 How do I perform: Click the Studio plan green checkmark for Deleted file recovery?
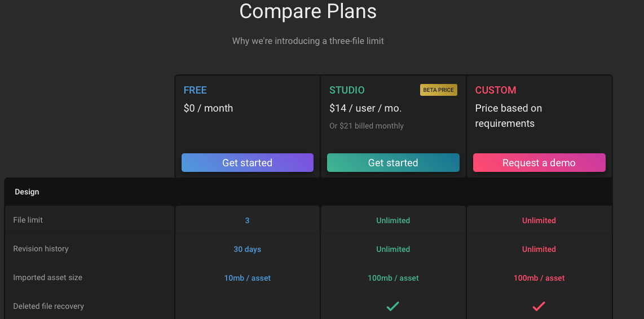click(x=393, y=306)
